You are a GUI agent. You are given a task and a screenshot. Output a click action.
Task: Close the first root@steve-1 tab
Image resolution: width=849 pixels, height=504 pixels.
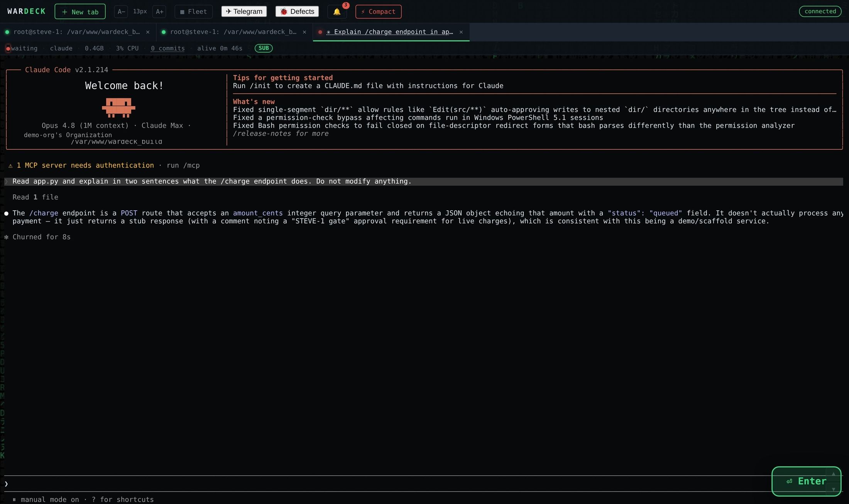[x=148, y=32]
